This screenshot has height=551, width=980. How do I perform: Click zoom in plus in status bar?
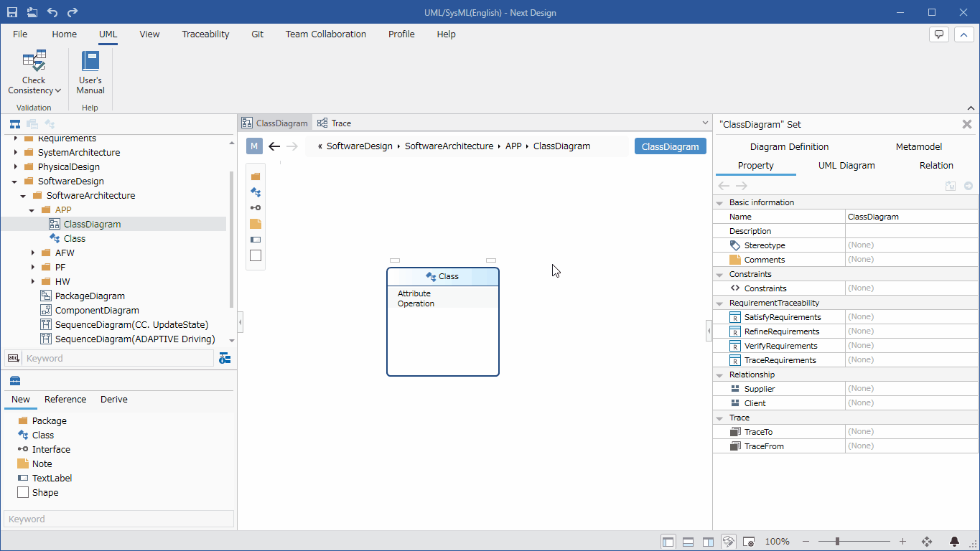(902, 542)
